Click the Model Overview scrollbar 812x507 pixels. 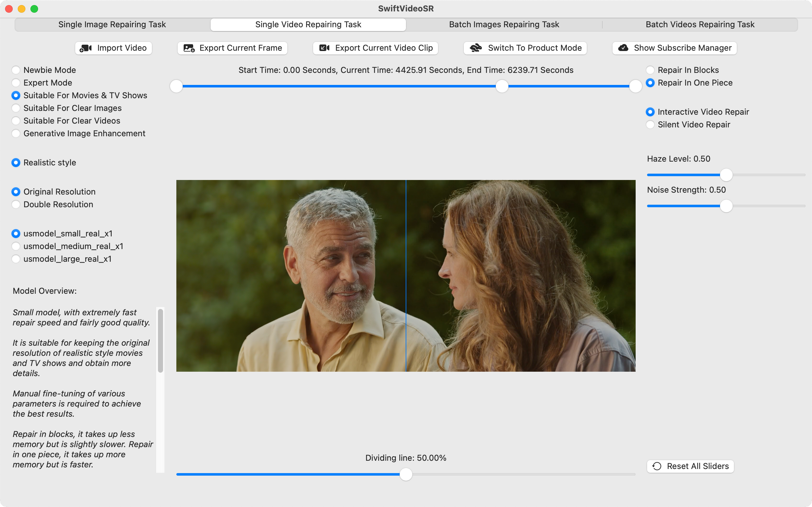160,340
